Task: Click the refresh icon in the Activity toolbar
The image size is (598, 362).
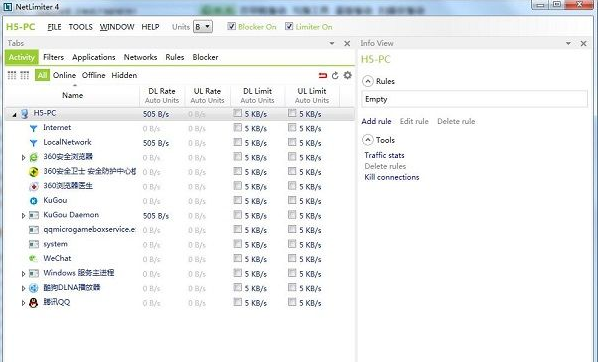Action: coord(335,76)
